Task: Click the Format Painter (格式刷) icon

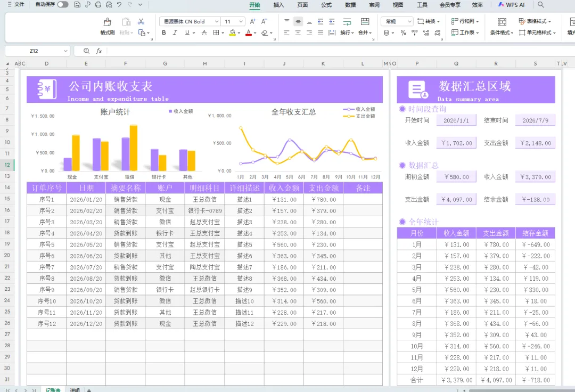Action: [x=108, y=22]
